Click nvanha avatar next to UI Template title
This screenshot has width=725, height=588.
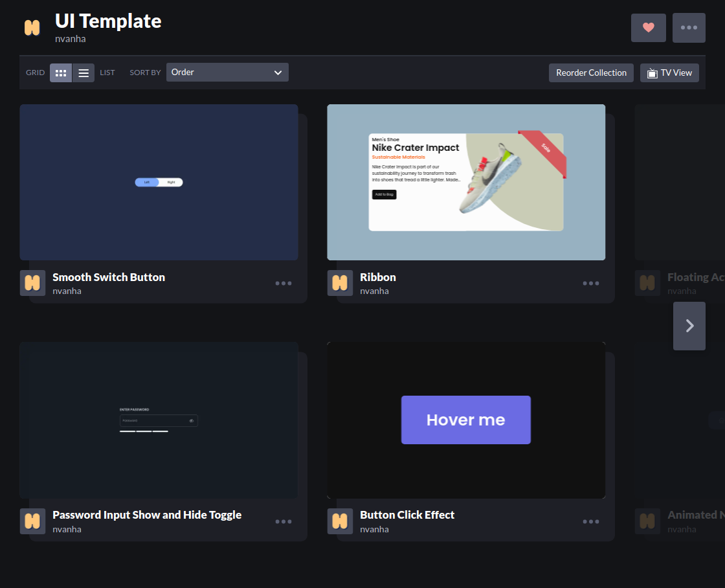[x=32, y=28]
